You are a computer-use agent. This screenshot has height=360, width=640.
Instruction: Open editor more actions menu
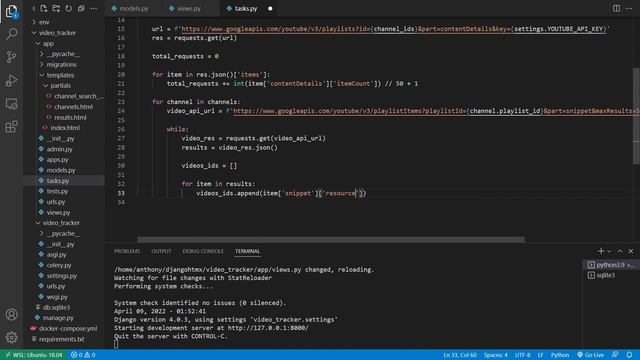click(x=629, y=8)
